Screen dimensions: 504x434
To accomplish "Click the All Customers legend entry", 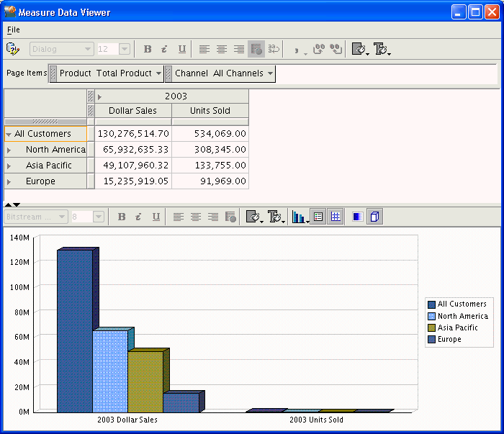I will pos(457,304).
